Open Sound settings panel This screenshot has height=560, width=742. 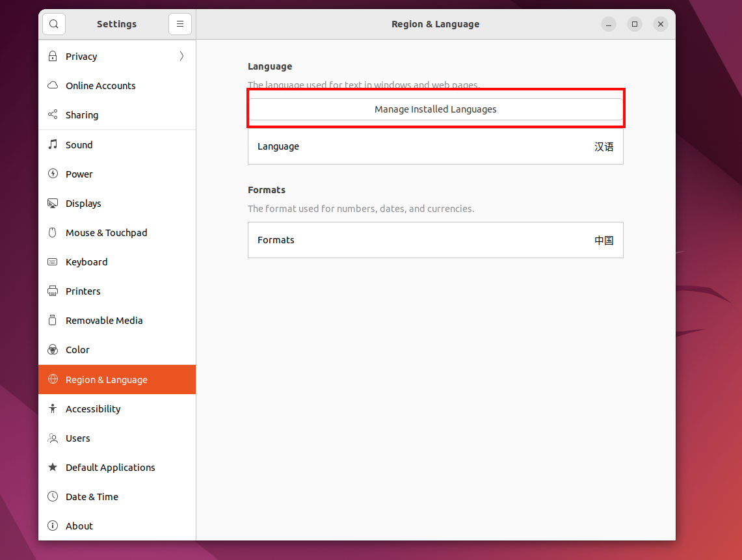[x=117, y=145]
